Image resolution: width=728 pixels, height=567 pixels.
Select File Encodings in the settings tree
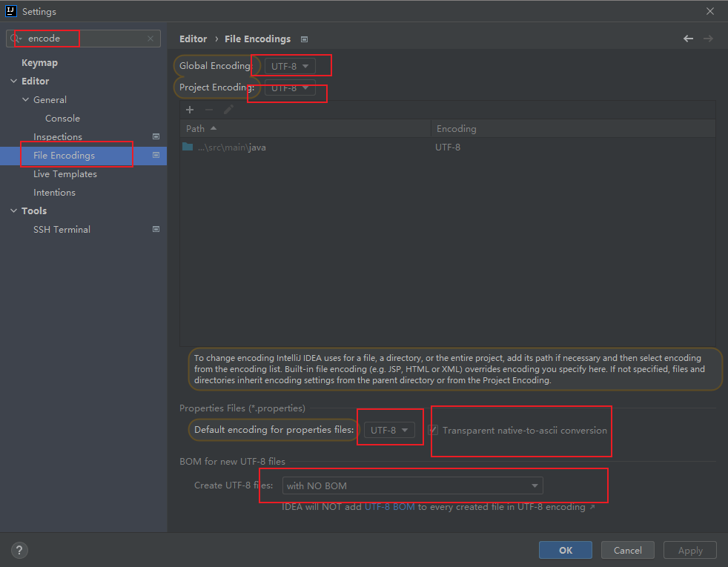pyautogui.click(x=64, y=156)
